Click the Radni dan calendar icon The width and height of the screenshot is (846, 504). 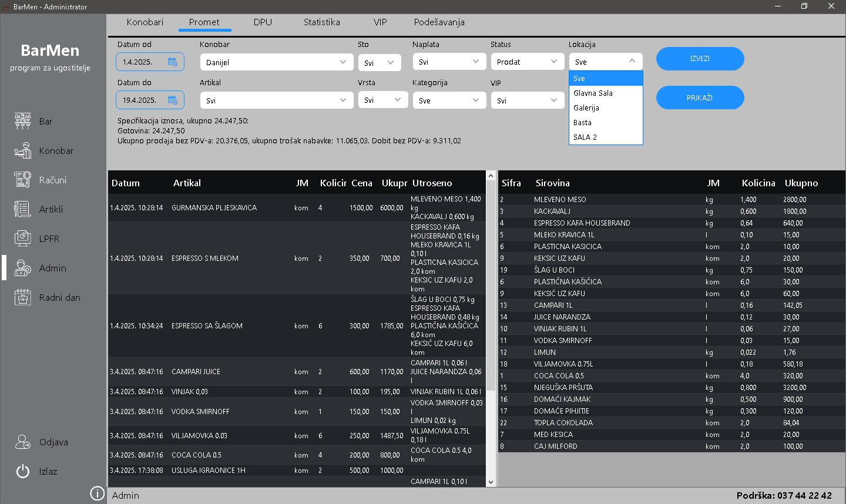point(22,297)
